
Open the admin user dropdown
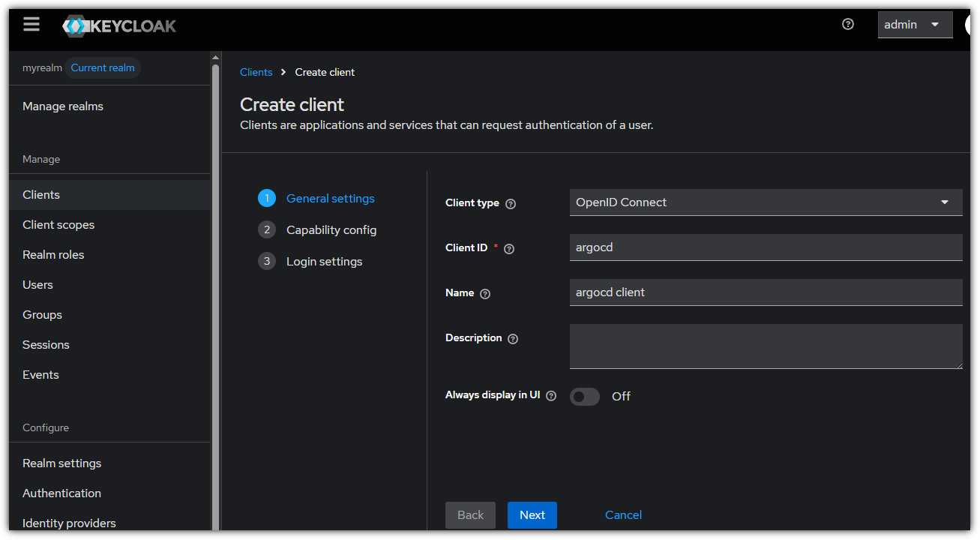[x=915, y=25]
